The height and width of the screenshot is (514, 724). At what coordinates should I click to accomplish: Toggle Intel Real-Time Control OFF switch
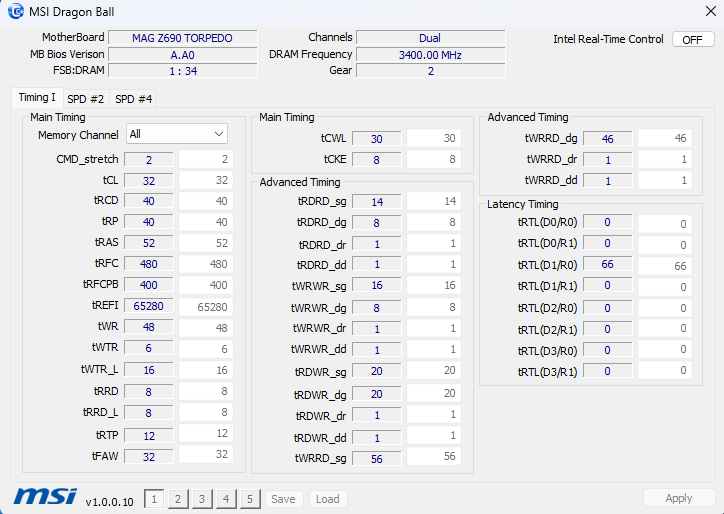693,40
